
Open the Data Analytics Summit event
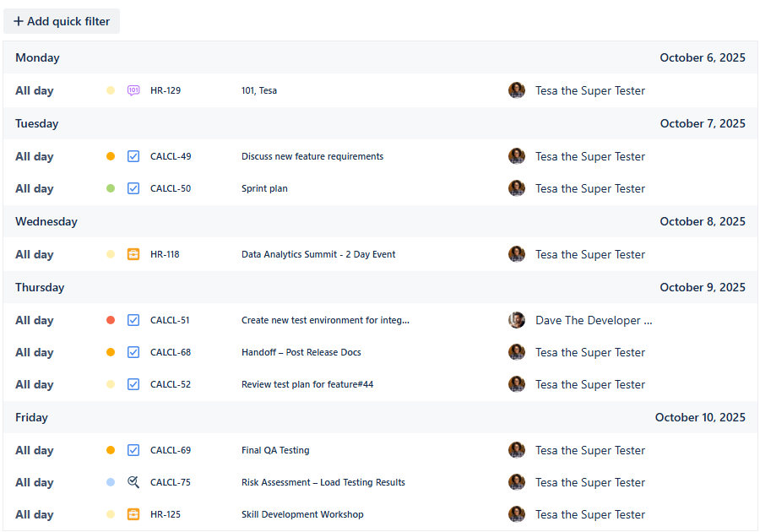tap(318, 254)
